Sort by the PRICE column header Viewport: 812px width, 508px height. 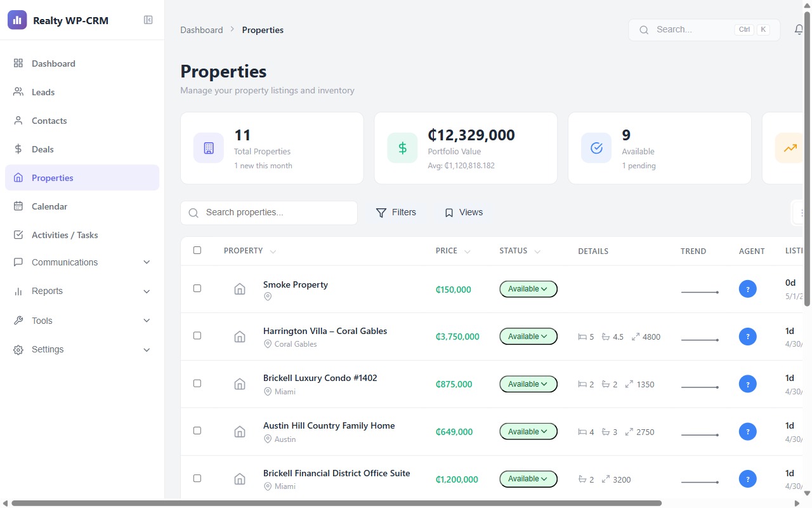click(453, 251)
